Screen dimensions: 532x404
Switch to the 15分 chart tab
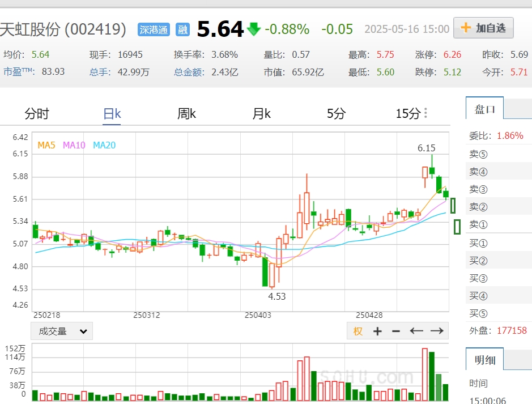pyautogui.click(x=408, y=114)
